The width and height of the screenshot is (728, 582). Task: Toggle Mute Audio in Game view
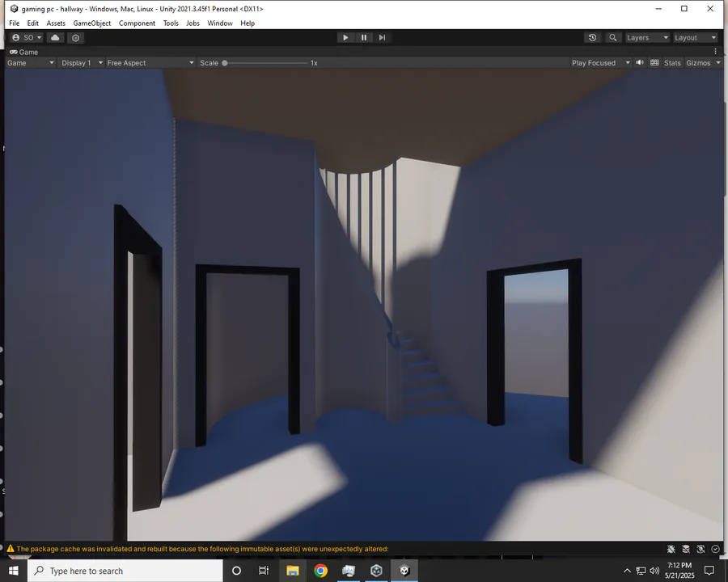point(640,63)
